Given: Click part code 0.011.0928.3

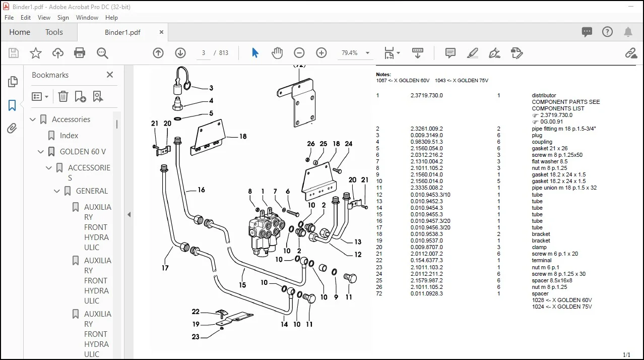Looking at the screenshot, I should click(x=426, y=293).
